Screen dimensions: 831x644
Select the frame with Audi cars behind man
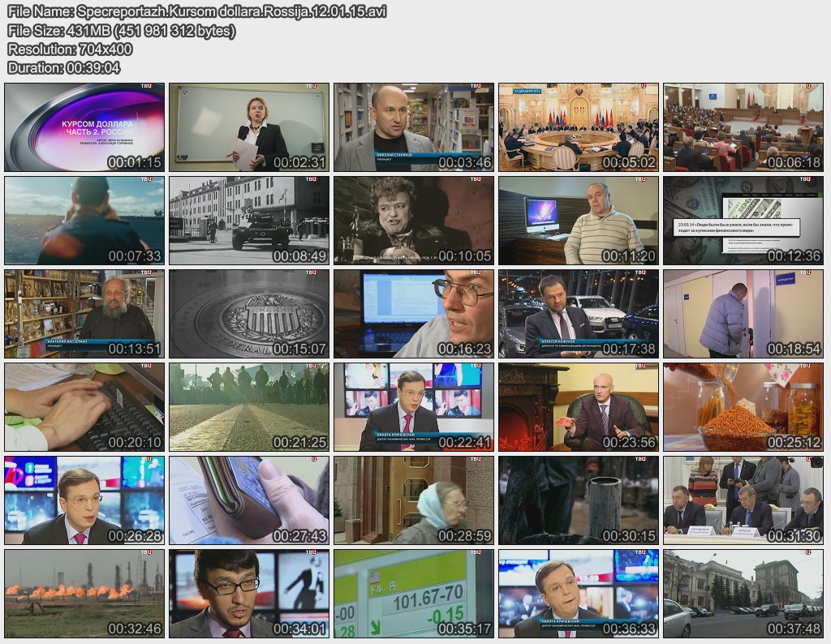coord(578,313)
